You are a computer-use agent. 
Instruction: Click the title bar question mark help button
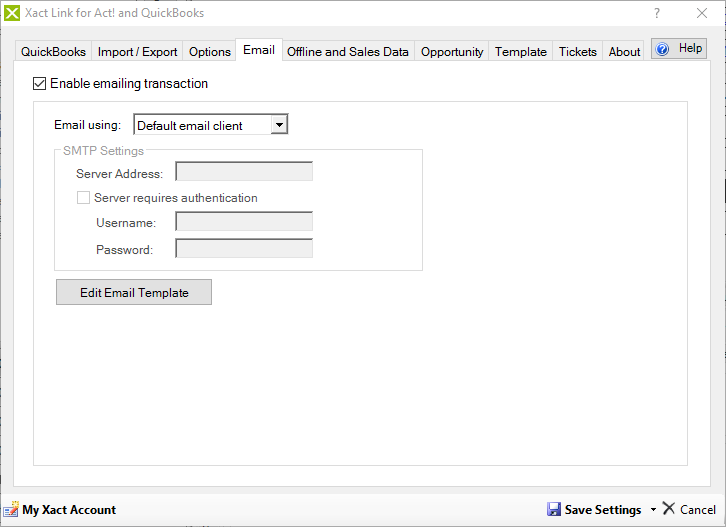coord(657,13)
